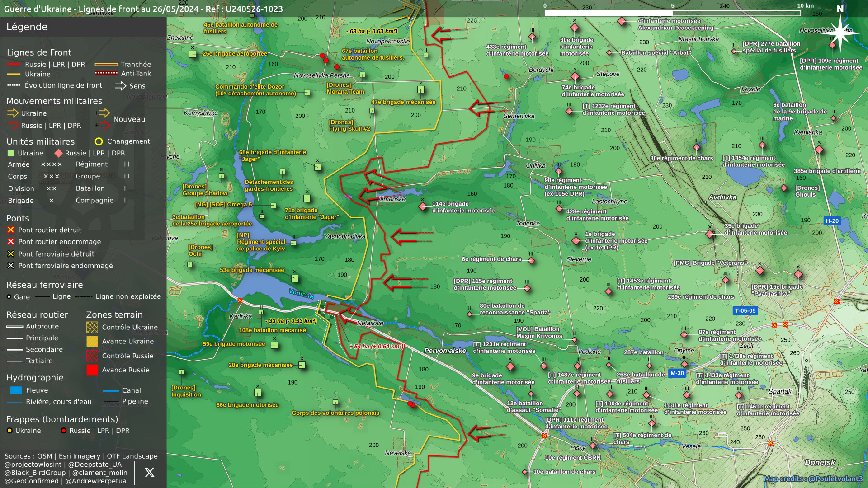Click the Pervomaiske town label

(x=445, y=351)
